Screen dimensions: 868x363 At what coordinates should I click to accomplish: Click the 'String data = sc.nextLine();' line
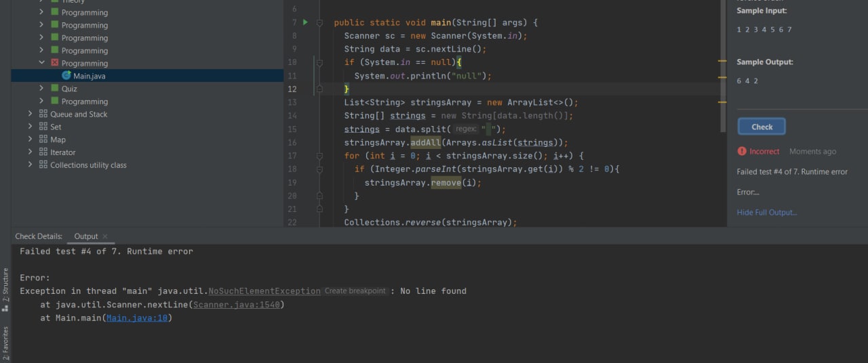pos(415,49)
